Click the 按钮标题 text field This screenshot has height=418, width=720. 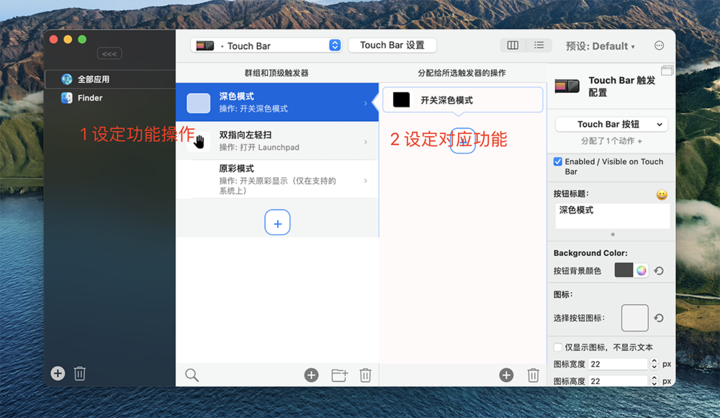(x=611, y=215)
